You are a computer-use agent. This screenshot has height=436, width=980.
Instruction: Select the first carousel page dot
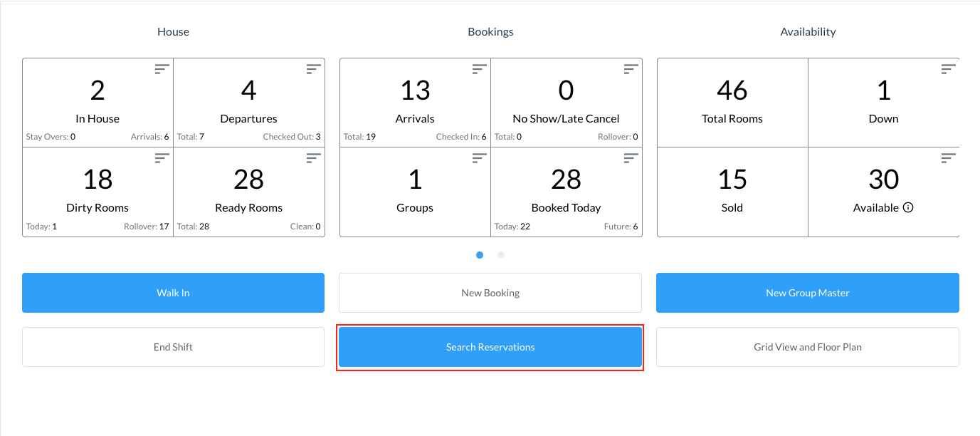pyautogui.click(x=480, y=255)
